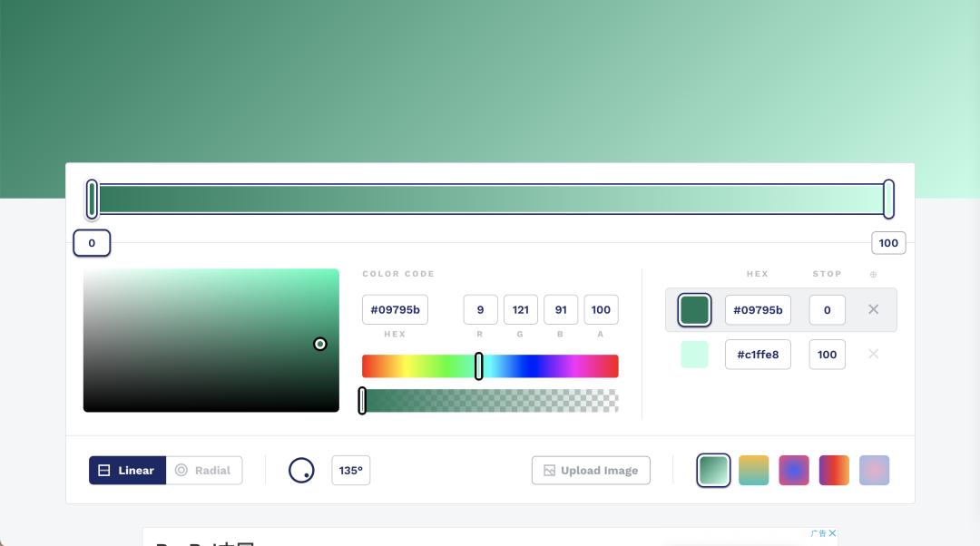The width and height of the screenshot is (980, 546).
Task: Click the add stop icon beside STOP
Action: 873,274
